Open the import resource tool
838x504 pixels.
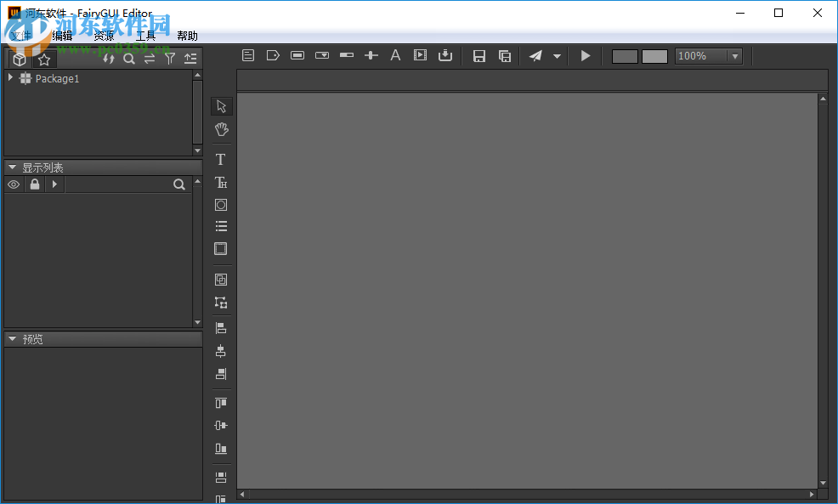click(445, 54)
